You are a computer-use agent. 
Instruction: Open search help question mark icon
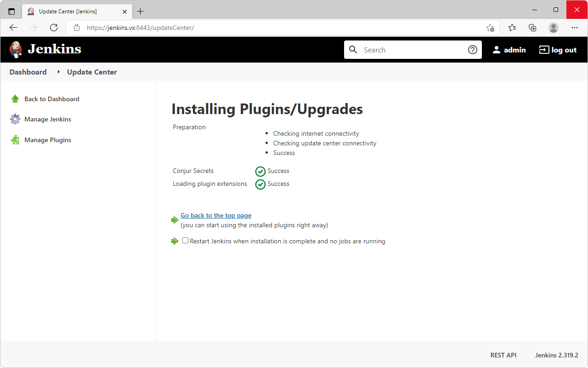(473, 50)
